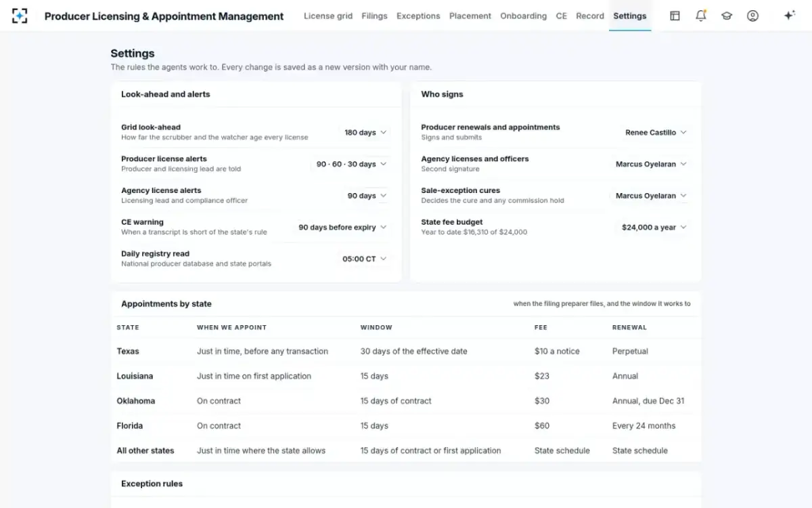Open the user account icon
The image size is (812, 508).
pos(752,16)
